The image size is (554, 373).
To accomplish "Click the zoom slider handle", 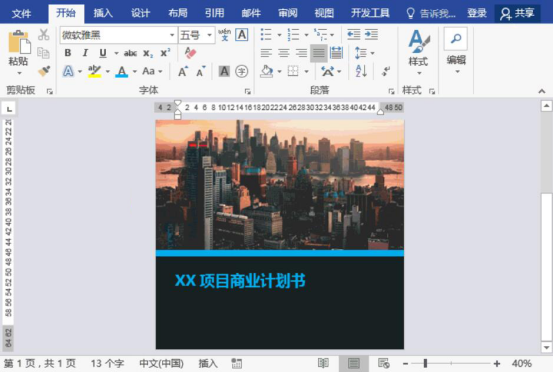I will pyautogui.click(x=425, y=363).
